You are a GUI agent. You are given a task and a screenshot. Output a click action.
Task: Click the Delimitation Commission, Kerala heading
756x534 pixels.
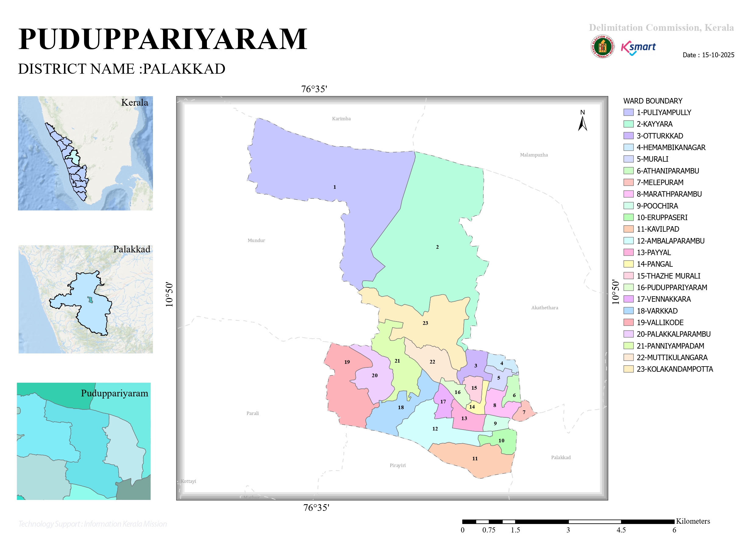point(661,27)
